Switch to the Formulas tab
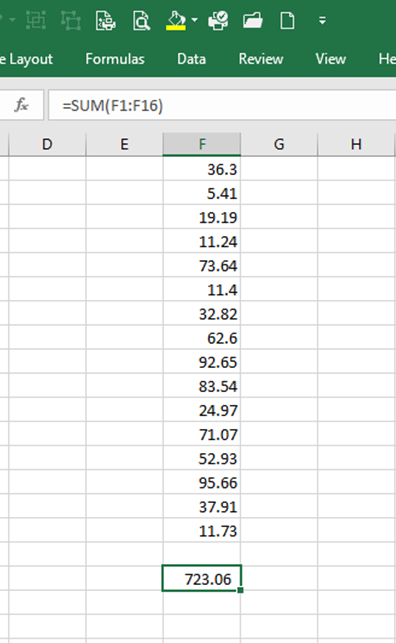This screenshot has height=643, width=396. click(x=115, y=59)
